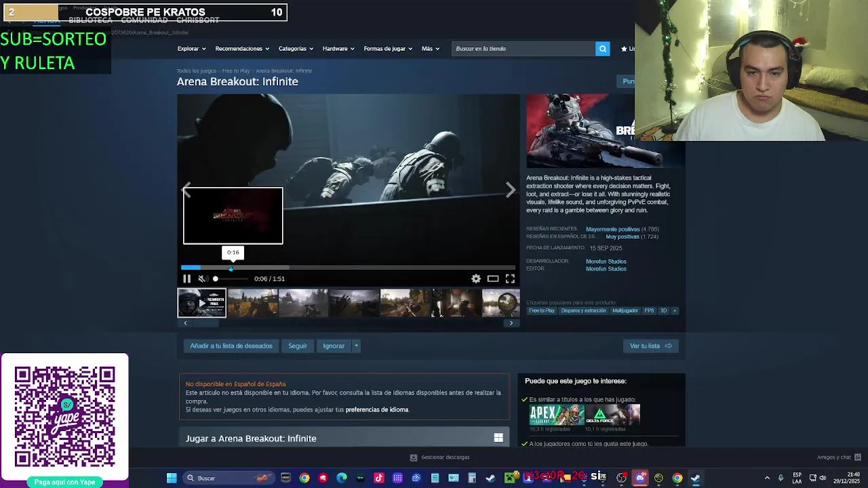Image resolution: width=868 pixels, height=488 pixels.
Task: Click the Ignorar button
Action: coord(334,346)
